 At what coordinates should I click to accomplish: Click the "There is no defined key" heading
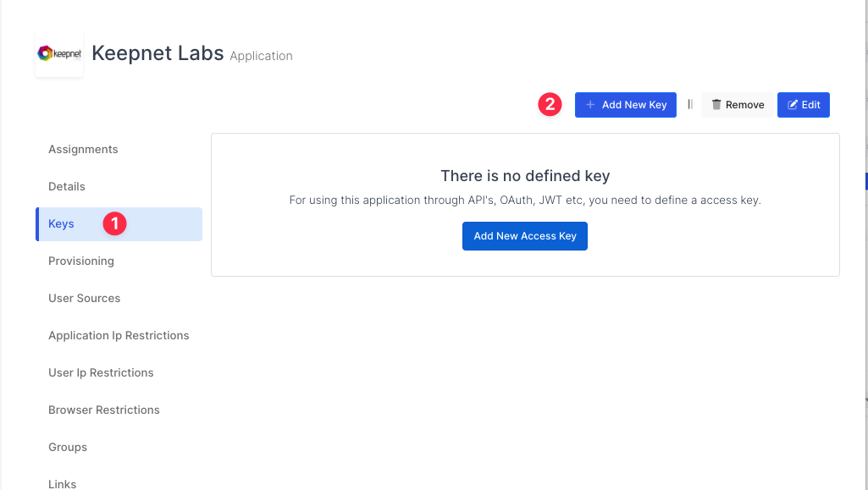point(525,177)
